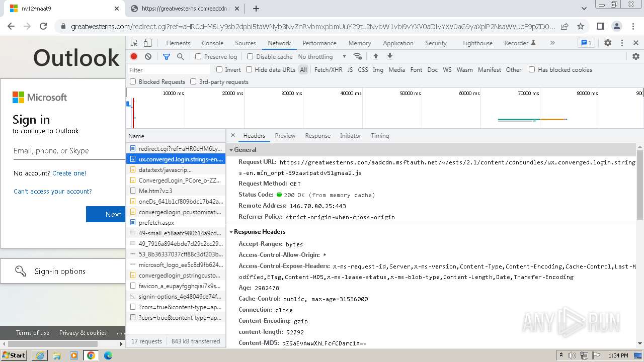The image size is (644, 362).
Task: Click the Next button on sign-in
Action: [x=106, y=214]
